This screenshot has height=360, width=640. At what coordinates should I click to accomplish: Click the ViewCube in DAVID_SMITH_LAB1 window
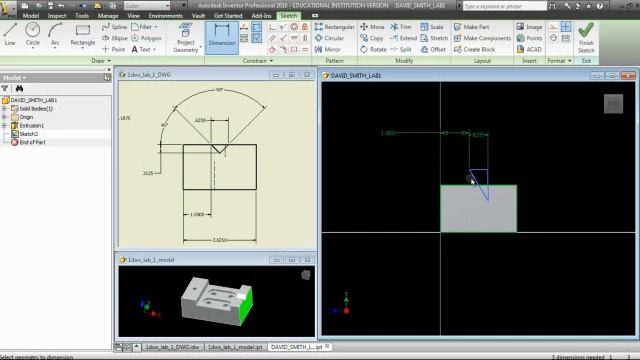tap(613, 104)
